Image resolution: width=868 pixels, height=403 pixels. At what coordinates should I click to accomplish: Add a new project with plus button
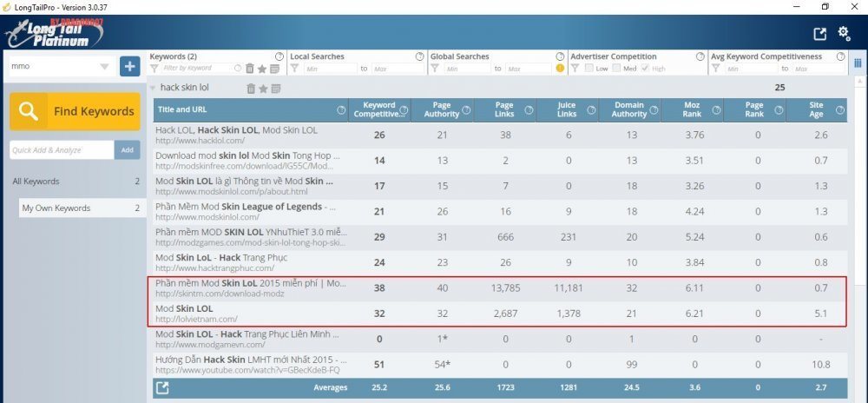[x=129, y=66]
